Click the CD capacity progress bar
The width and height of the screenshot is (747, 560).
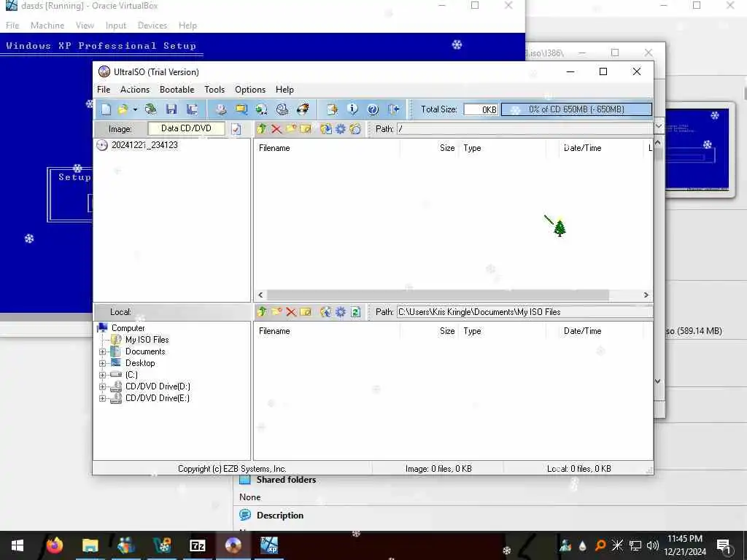point(576,109)
